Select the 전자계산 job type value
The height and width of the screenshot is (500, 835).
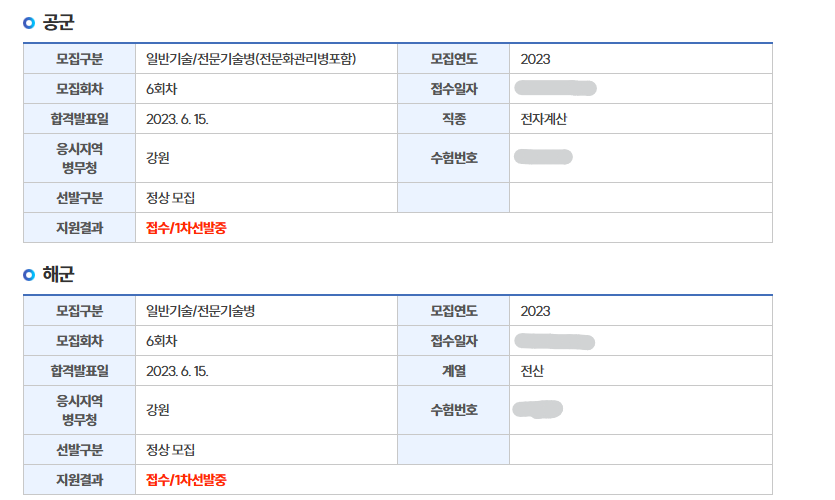coord(544,119)
